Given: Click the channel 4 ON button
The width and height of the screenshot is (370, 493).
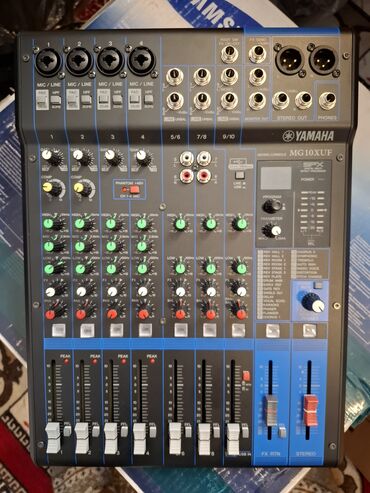Looking at the screenshot, I should click(x=144, y=330).
